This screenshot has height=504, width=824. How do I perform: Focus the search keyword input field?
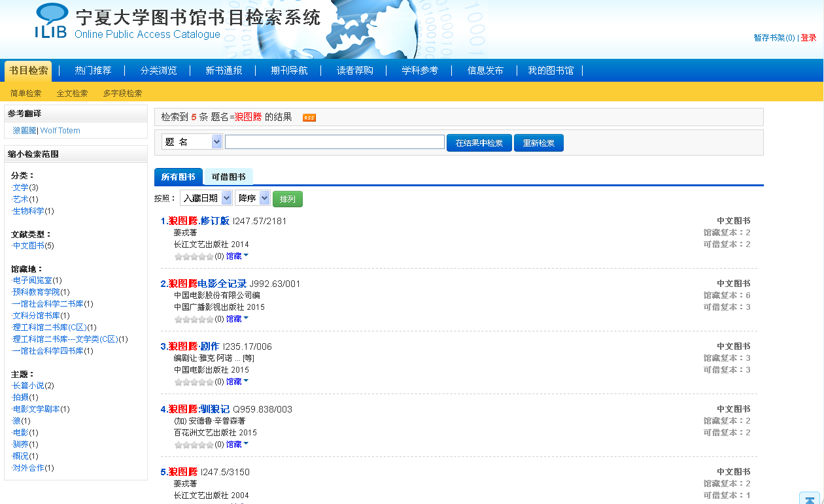click(335, 142)
